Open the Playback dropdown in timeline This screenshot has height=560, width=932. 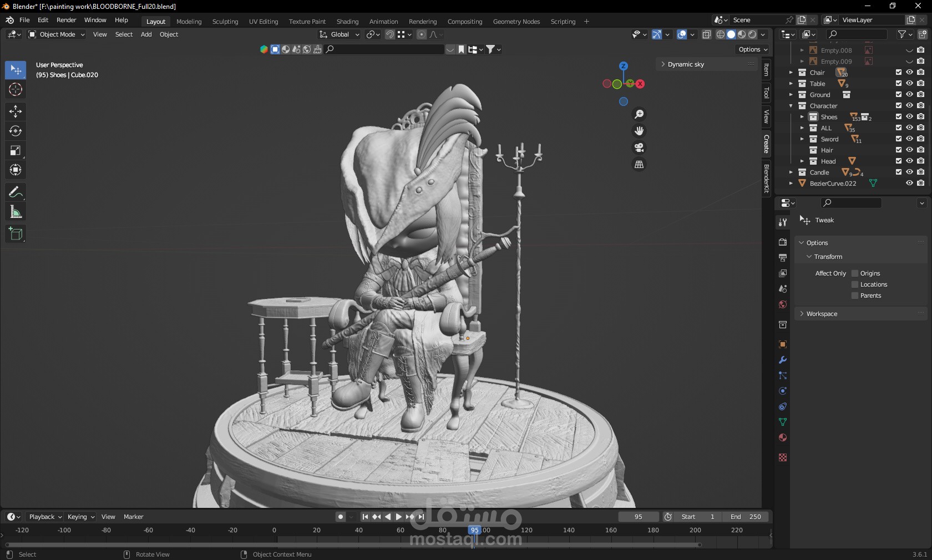tap(45, 517)
